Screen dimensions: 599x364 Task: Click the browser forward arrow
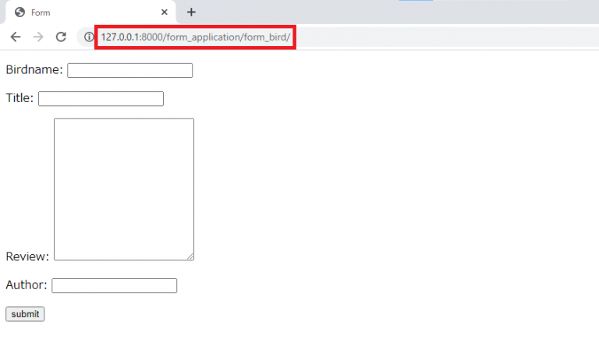38,37
